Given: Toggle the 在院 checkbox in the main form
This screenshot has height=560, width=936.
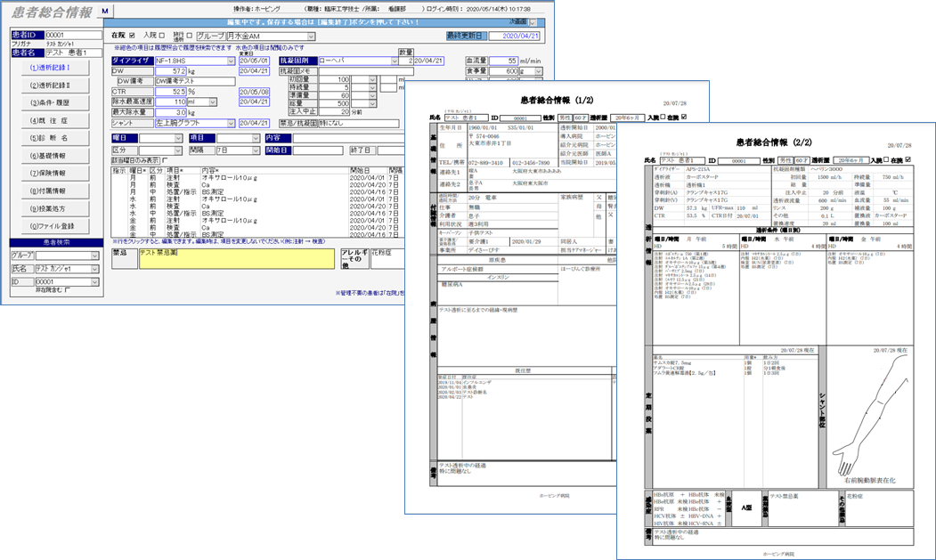Looking at the screenshot, I should [x=132, y=36].
